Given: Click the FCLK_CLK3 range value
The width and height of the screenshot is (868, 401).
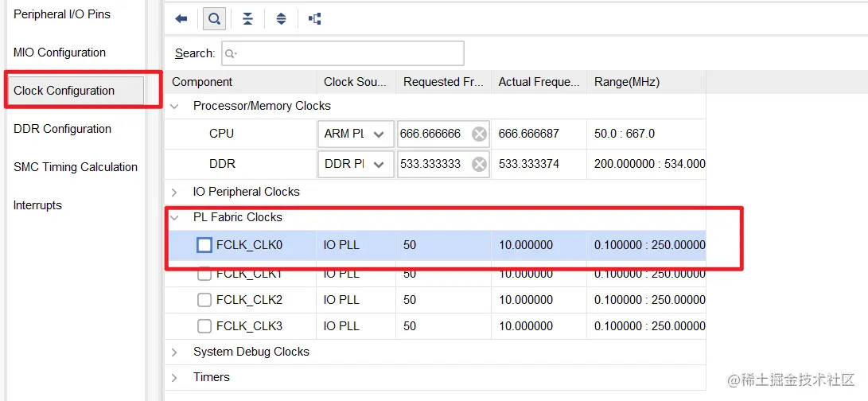Looking at the screenshot, I should (650, 327).
